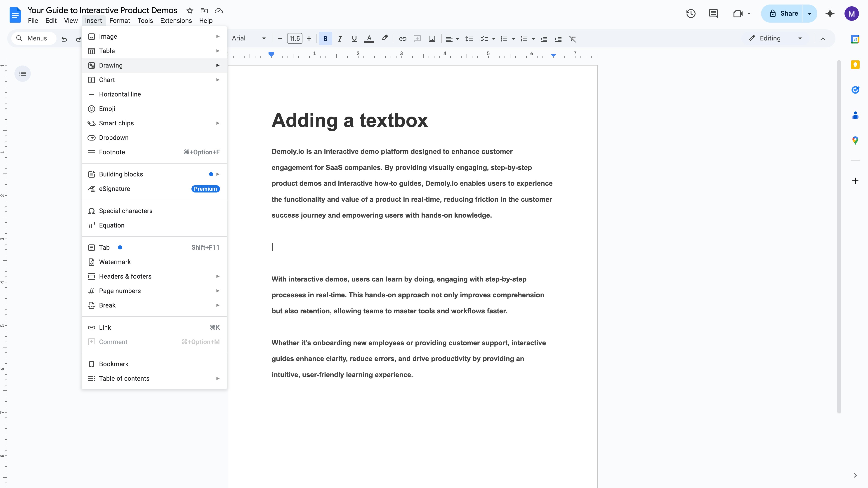Viewport: 868px width, 488px height.
Task: Open Google Keep side panel
Action: click(x=855, y=64)
